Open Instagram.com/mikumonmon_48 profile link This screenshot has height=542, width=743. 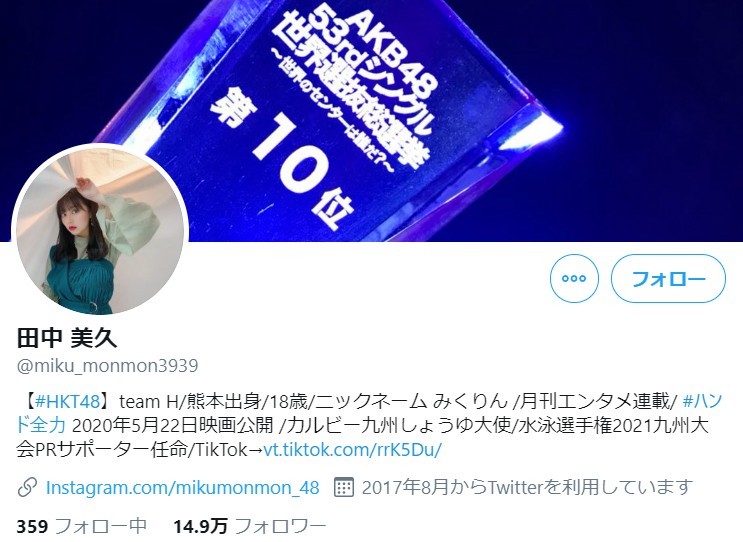[x=182, y=487]
